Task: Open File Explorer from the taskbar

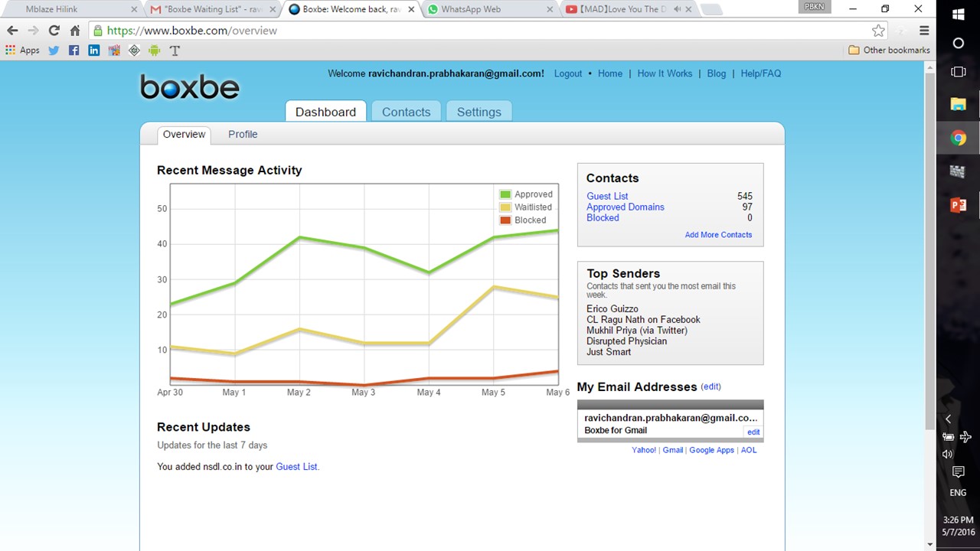Action: pyautogui.click(x=958, y=105)
